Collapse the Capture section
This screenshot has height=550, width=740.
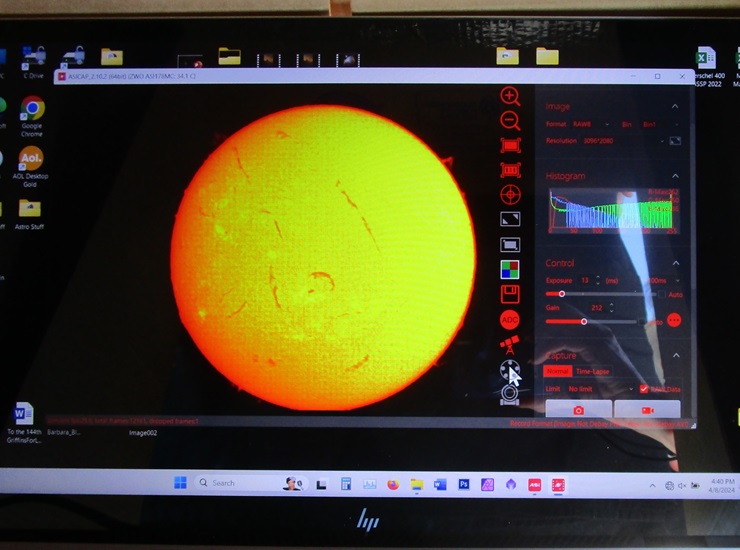[x=676, y=355]
